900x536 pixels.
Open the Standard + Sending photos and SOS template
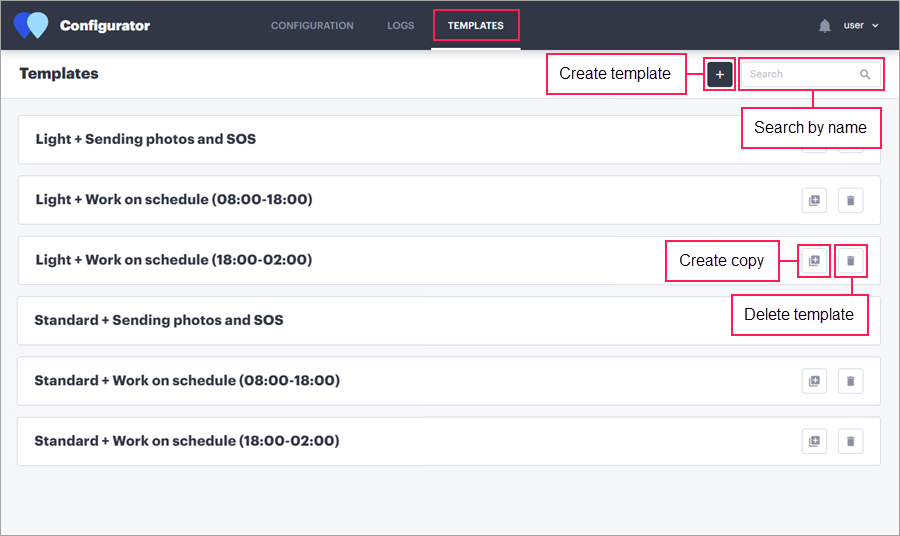[x=159, y=320]
